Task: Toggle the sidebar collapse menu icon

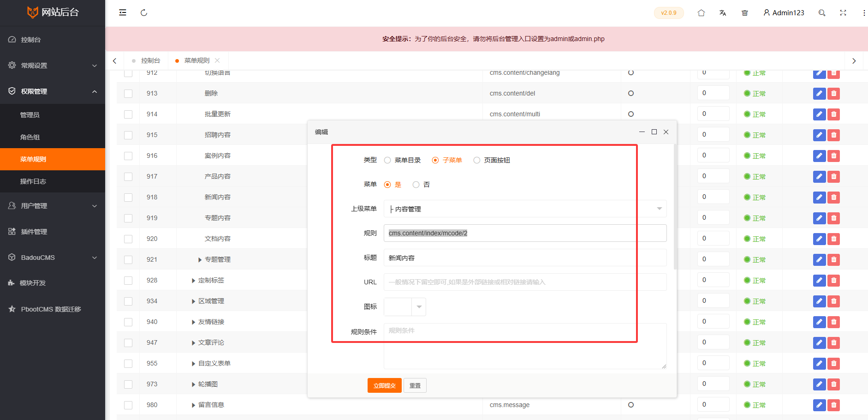Action: (x=123, y=13)
